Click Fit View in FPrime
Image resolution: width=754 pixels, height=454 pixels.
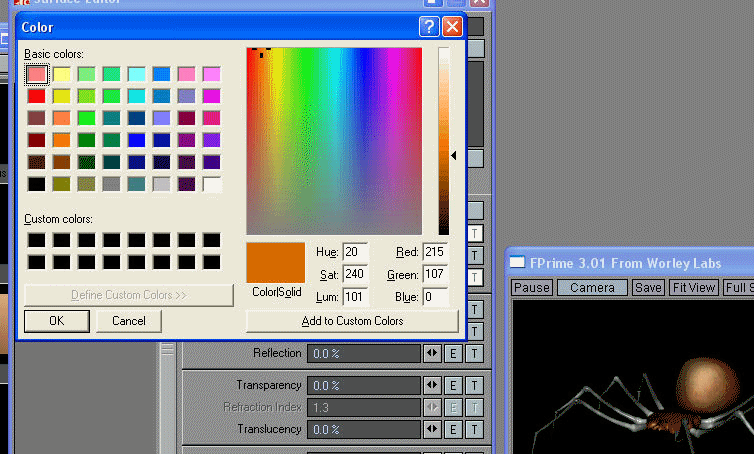pyautogui.click(x=694, y=287)
